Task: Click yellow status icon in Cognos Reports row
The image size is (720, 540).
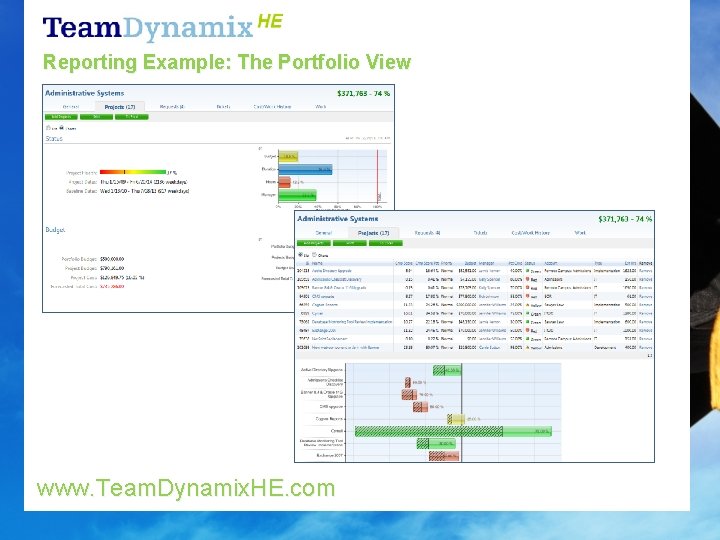Action: point(528,305)
